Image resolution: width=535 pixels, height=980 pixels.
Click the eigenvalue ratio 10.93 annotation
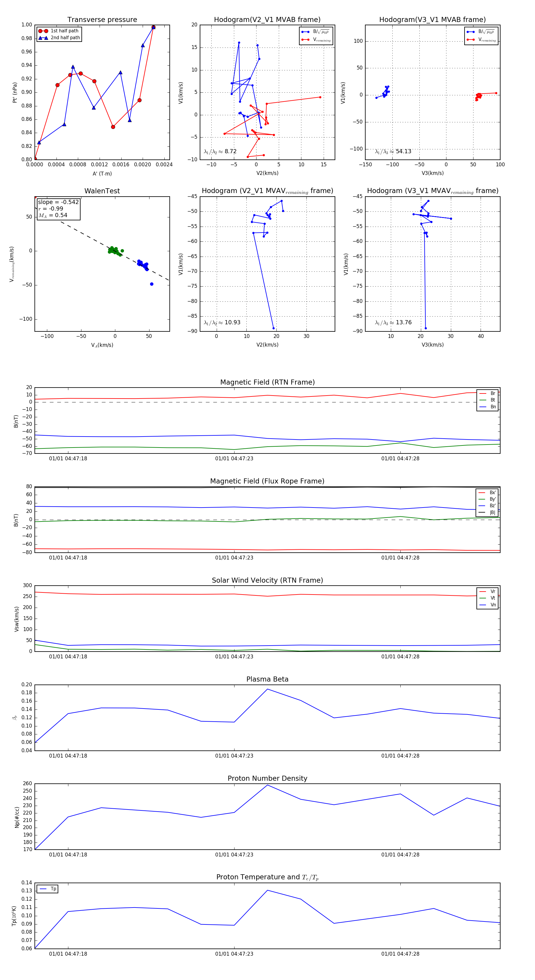pyautogui.click(x=222, y=323)
